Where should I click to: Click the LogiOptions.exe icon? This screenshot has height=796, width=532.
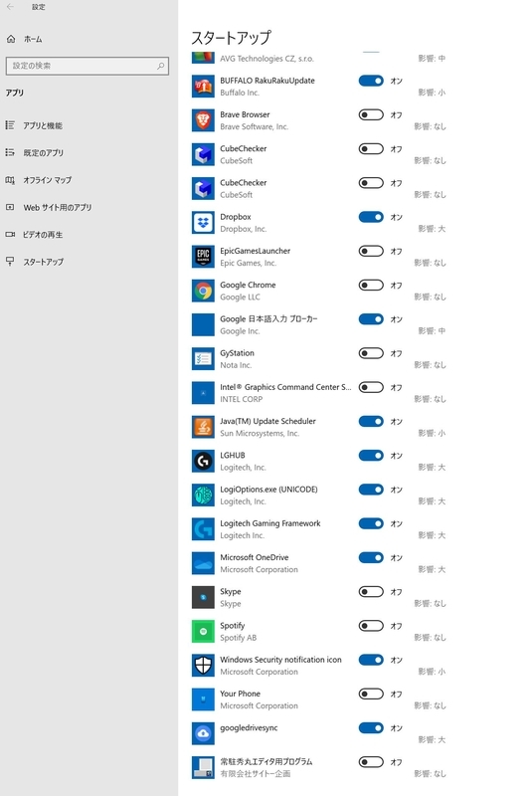click(x=203, y=495)
